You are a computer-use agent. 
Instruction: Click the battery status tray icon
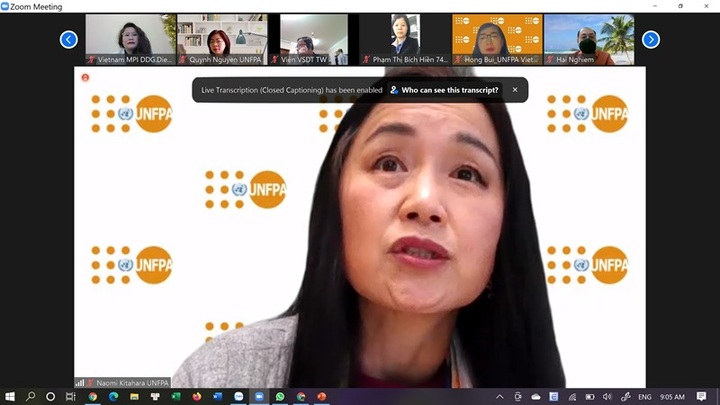point(590,397)
